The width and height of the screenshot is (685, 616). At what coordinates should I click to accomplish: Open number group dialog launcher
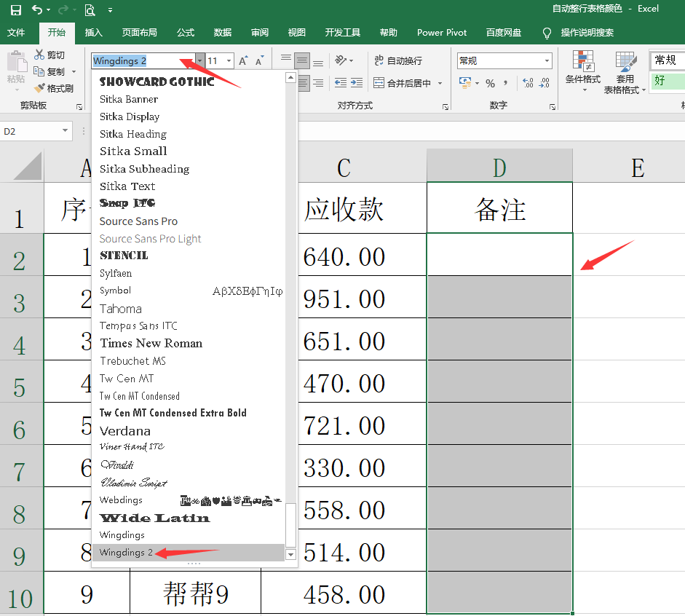(553, 106)
